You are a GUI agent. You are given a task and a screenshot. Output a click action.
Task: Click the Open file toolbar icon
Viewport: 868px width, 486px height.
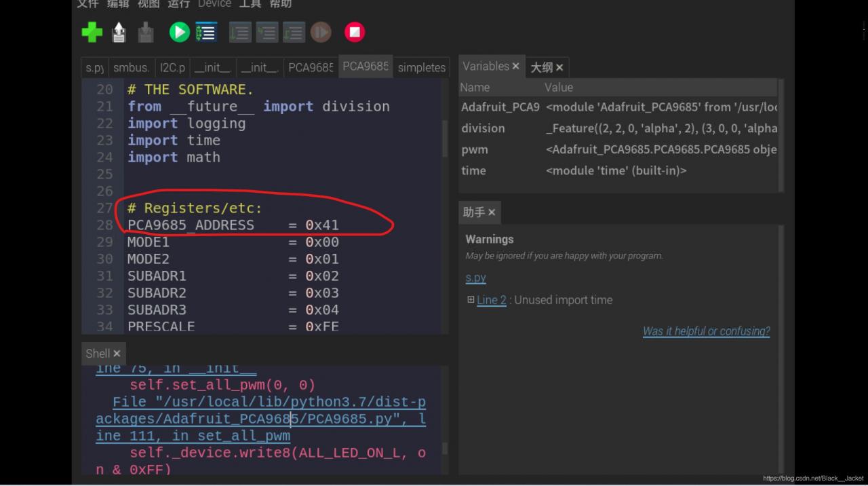point(119,32)
